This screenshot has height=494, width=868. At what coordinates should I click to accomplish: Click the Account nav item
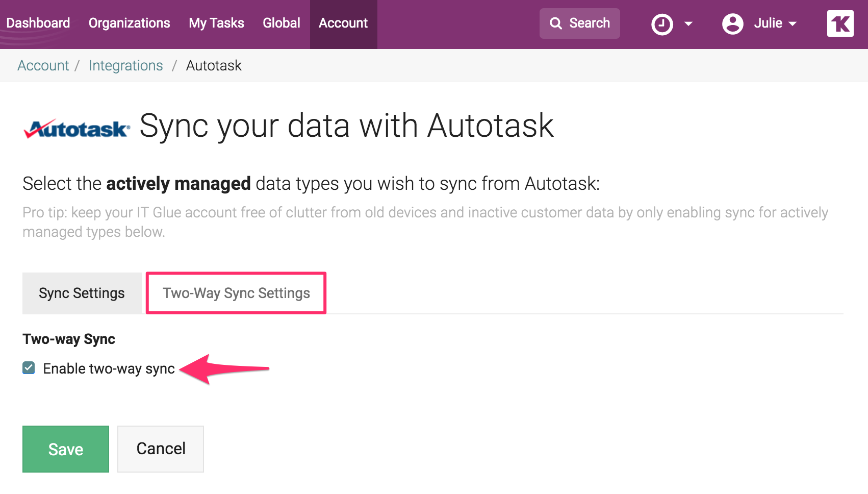pyautogui.click(x=343, y=23)
